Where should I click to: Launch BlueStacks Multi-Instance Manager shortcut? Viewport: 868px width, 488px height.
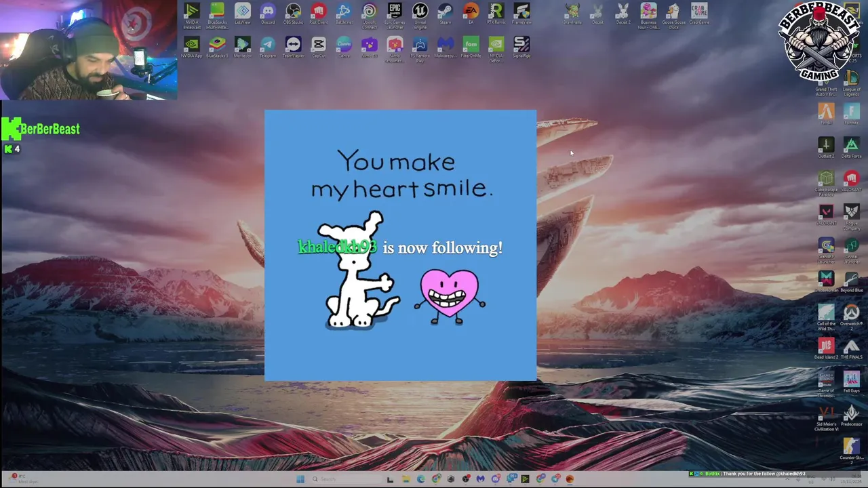(217, 16)
